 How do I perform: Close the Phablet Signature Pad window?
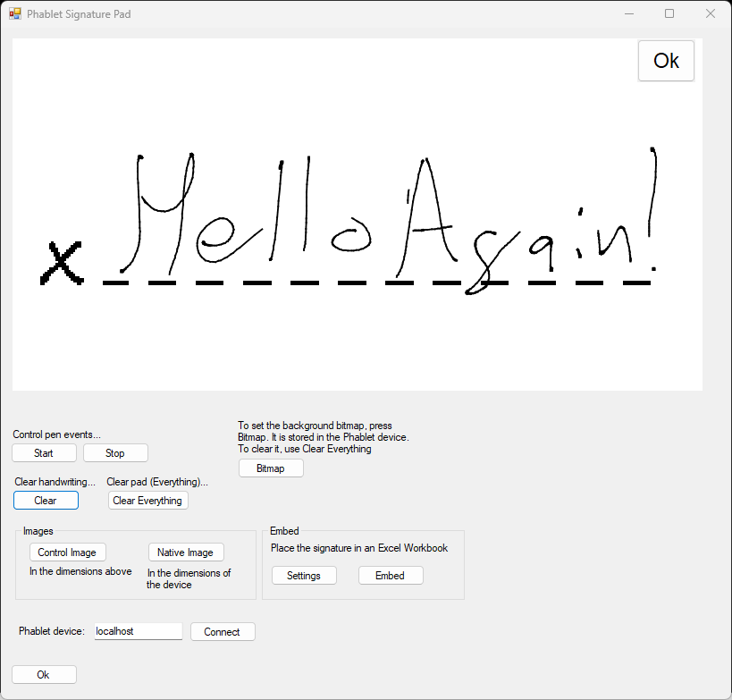pos(710,14)
